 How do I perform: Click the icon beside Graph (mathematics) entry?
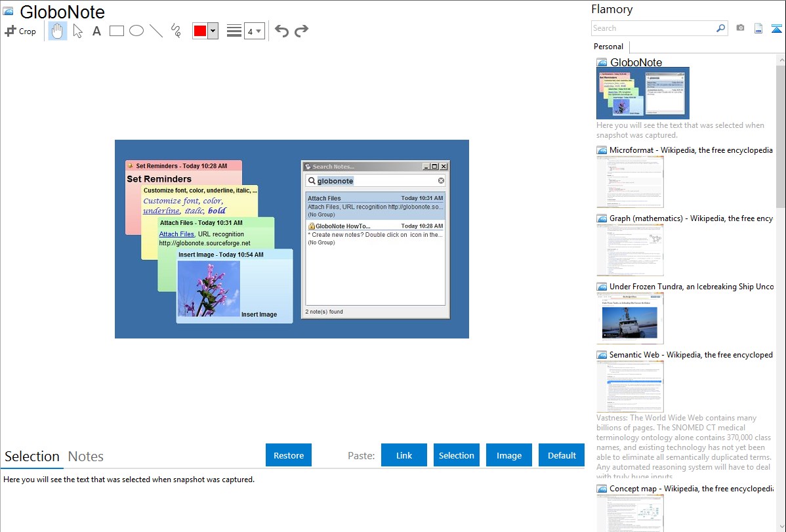[x=602, y=218]
